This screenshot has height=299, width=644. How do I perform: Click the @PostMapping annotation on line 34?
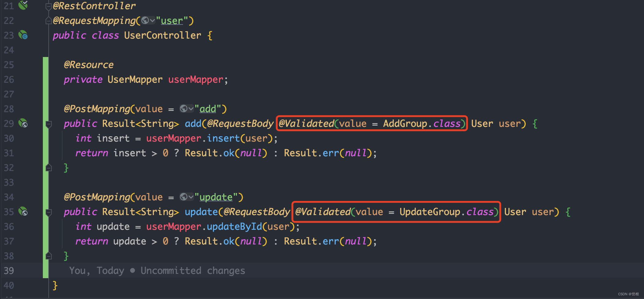coord(97,197)
